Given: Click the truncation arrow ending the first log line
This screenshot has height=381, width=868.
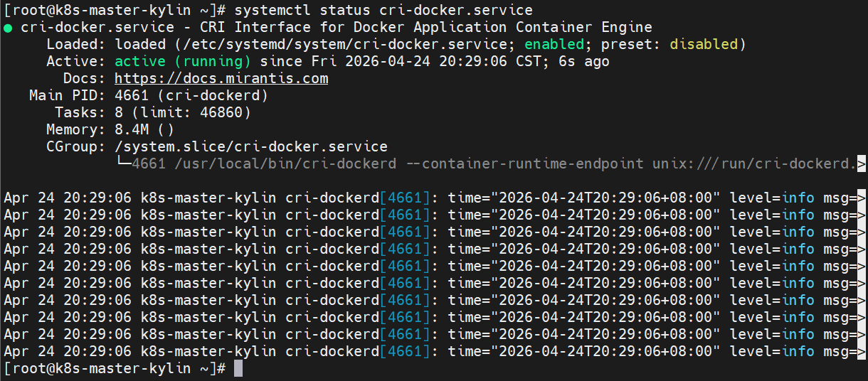Looking at the screenshot, I should tap(862, 198).
